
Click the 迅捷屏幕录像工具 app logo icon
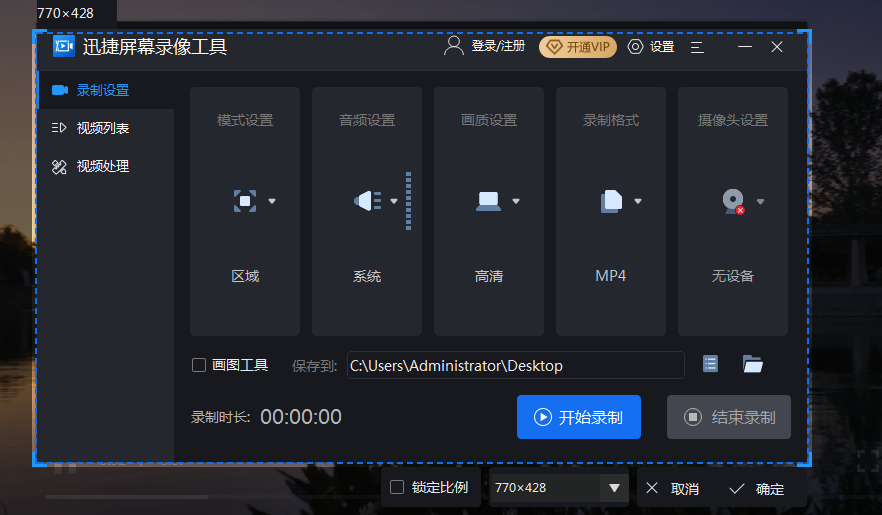64,46
